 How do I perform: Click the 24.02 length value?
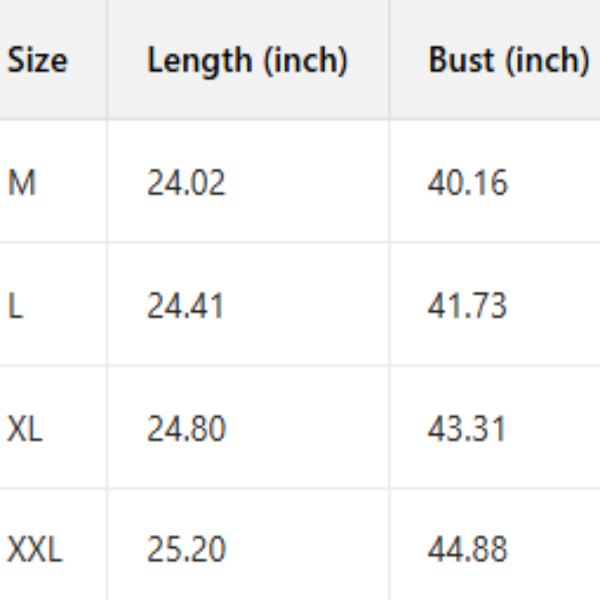186,183
